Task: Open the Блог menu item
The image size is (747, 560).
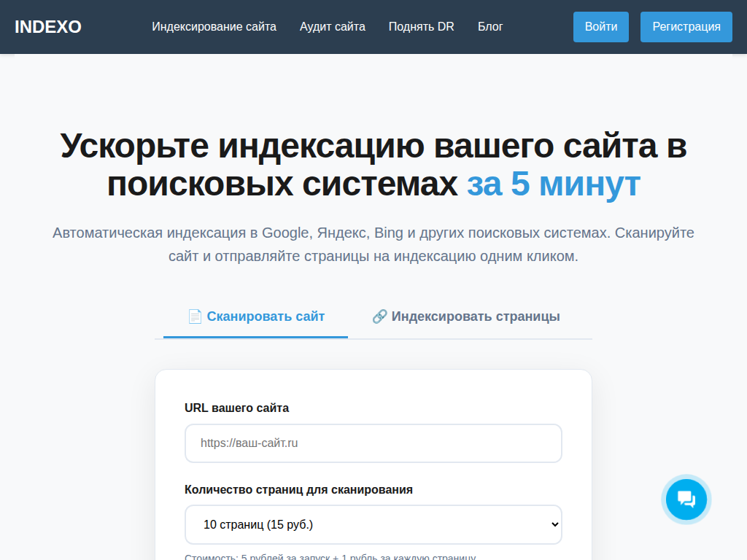Action: [x=490, y=27]
